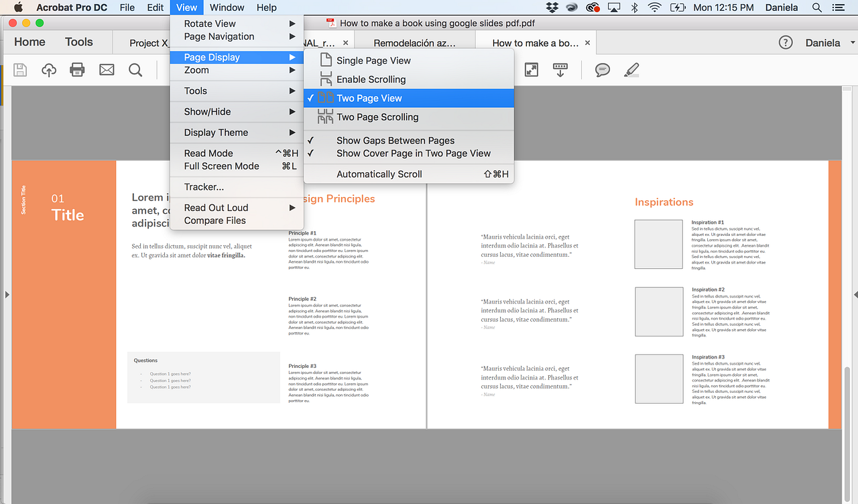Expand the Zoom submenu
This screenshot has width=858, height=504.
(x=196, y=70)
